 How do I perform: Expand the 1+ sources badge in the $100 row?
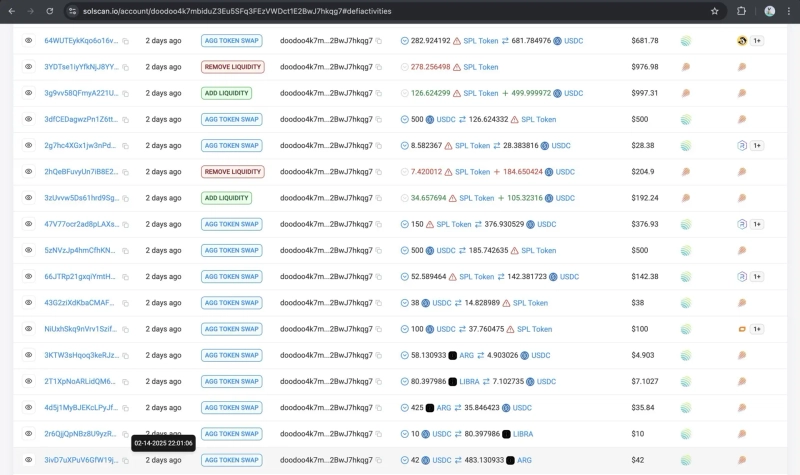[x=757, y=328]
